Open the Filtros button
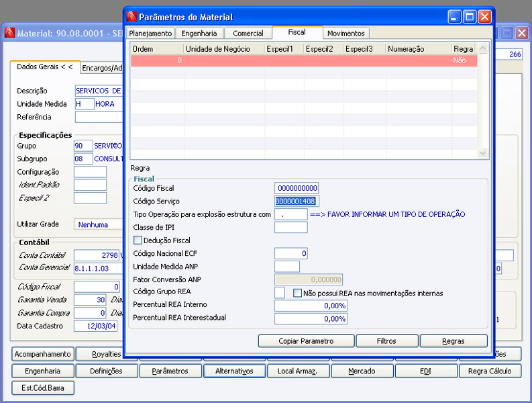Viewport: 532px width, 403px height. pyautogui.click(x=386, y=341)
